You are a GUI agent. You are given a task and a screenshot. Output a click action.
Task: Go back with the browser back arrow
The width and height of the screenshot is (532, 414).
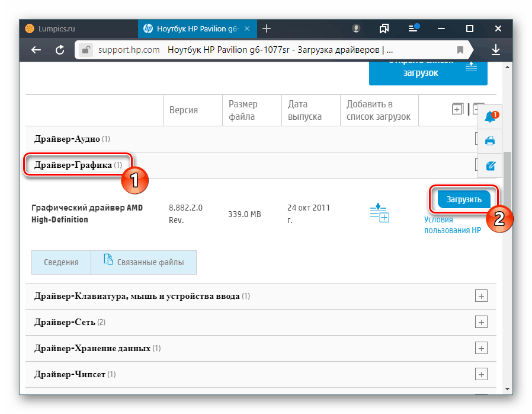(x=36, y=50)
